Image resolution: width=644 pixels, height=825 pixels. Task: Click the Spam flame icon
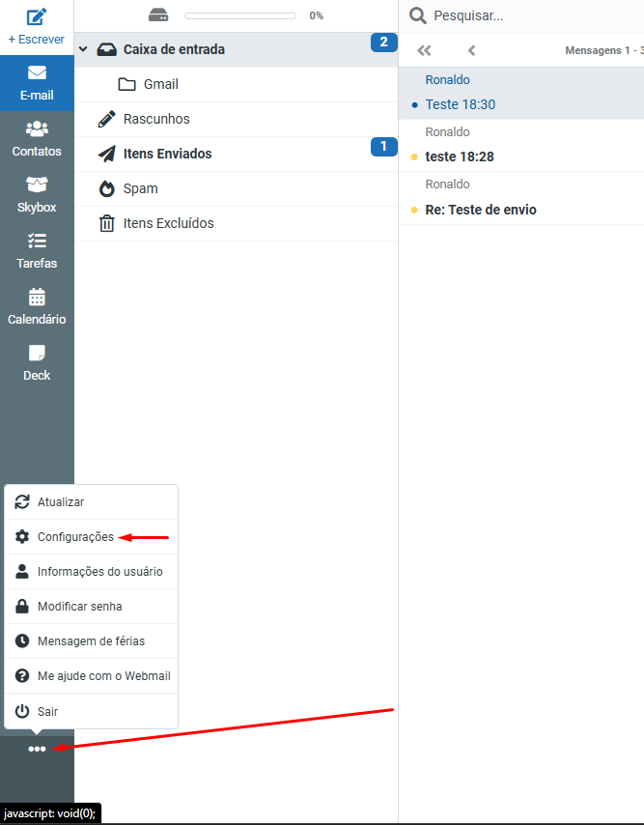tap(107, 188)
